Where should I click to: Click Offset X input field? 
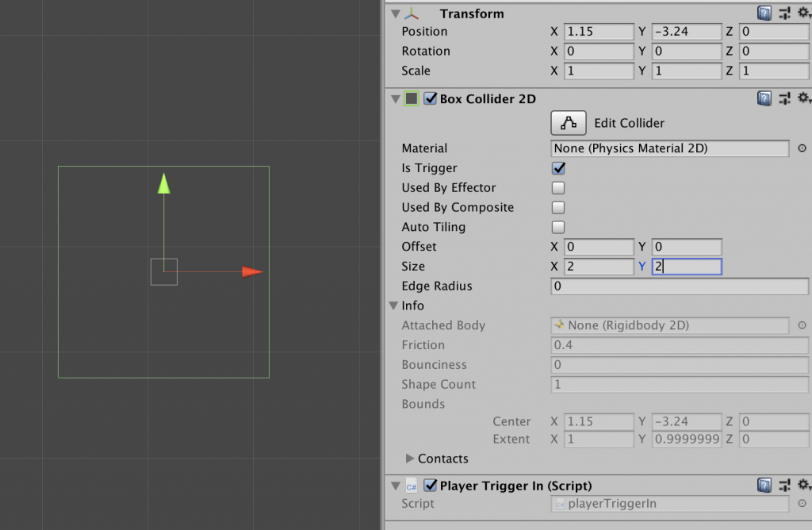(599, 247)
